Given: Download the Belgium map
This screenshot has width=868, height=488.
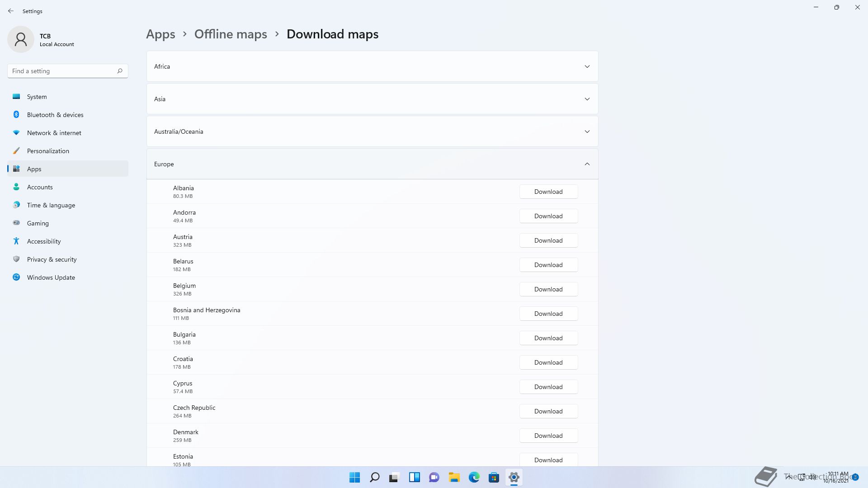Looking at the screenshot, I should (x=548, y=289).
